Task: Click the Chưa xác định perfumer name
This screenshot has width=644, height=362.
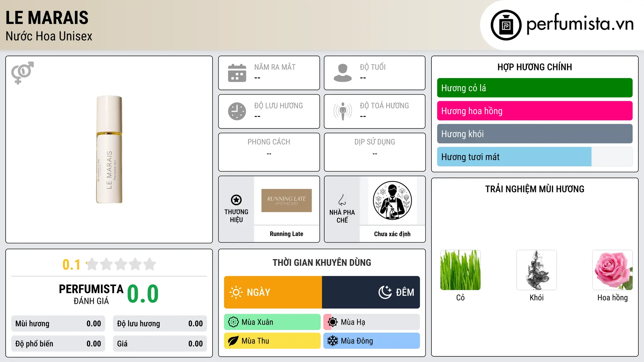Action: click(392, 234)
